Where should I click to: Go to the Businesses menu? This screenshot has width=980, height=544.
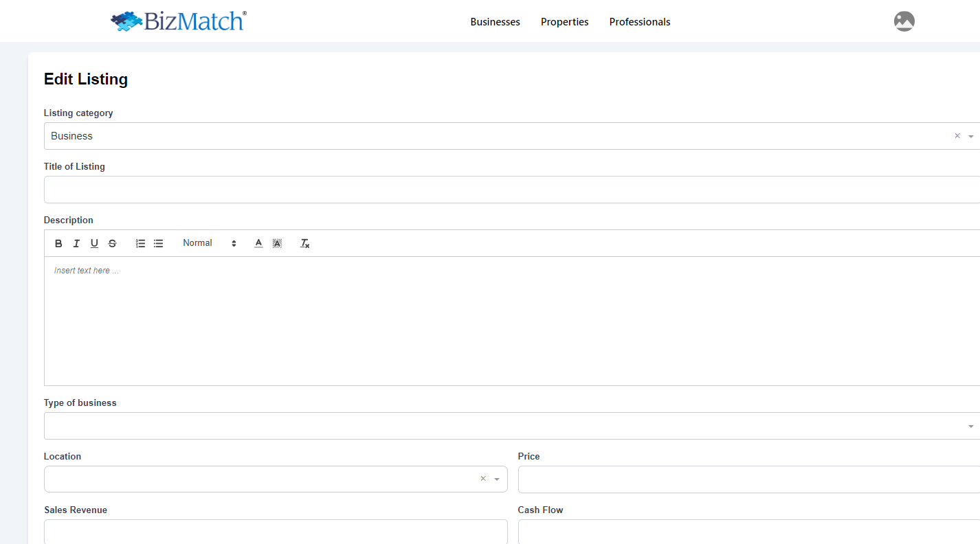[495, 22]
